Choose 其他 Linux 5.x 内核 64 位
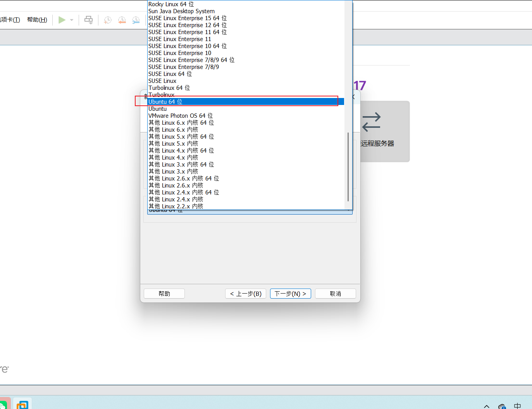This screenshot has height=409, width=532. coord(246,137)
